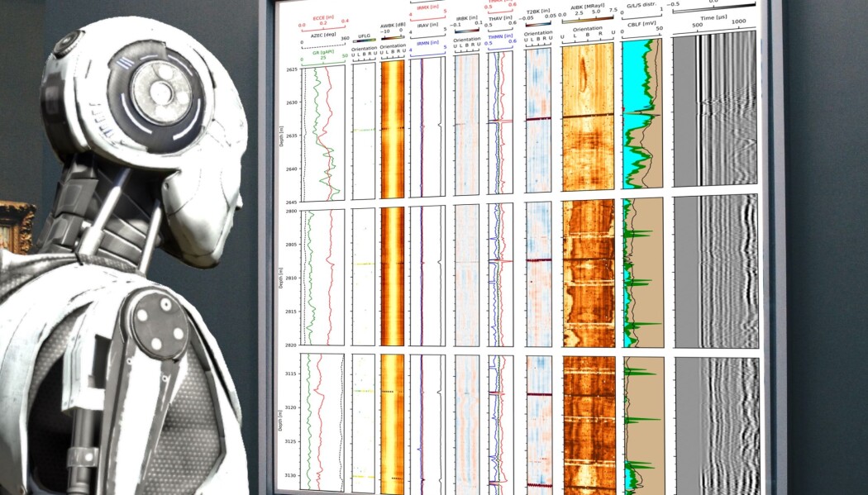Click the AIBK image panel beside depth 2635

point(588,117)
